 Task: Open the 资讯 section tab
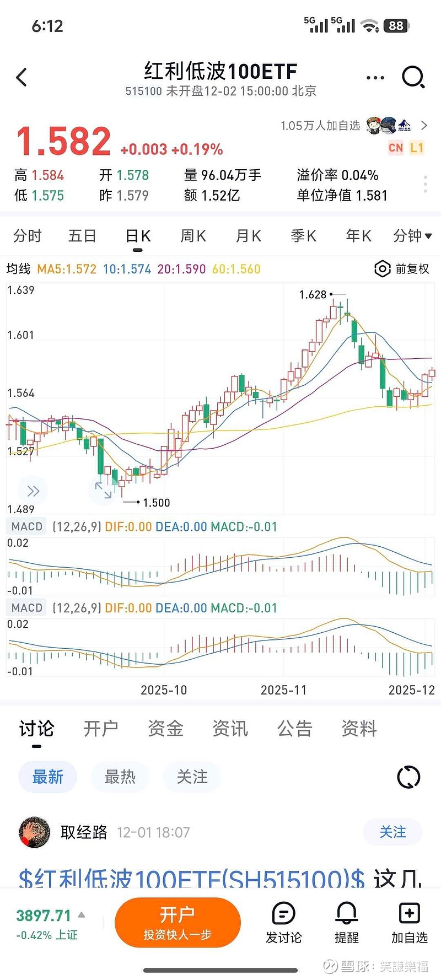230,729
